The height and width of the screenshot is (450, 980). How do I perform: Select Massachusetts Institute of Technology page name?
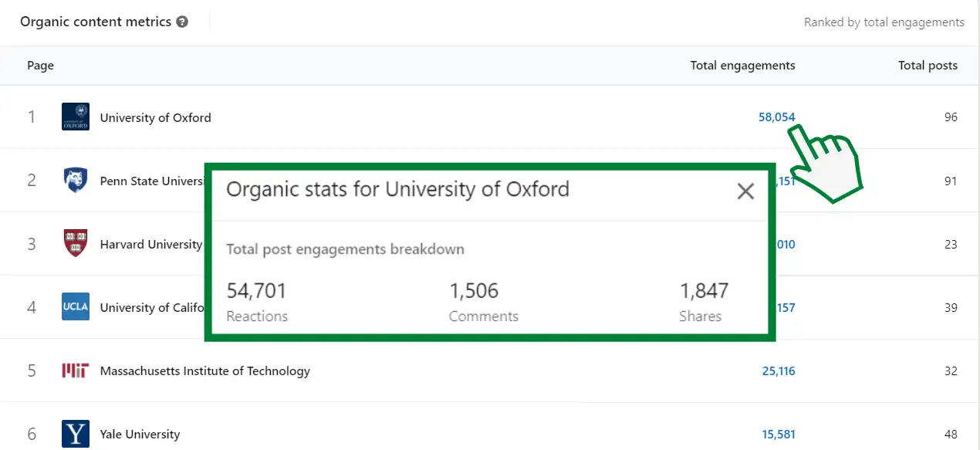click(x=204, y=371)
